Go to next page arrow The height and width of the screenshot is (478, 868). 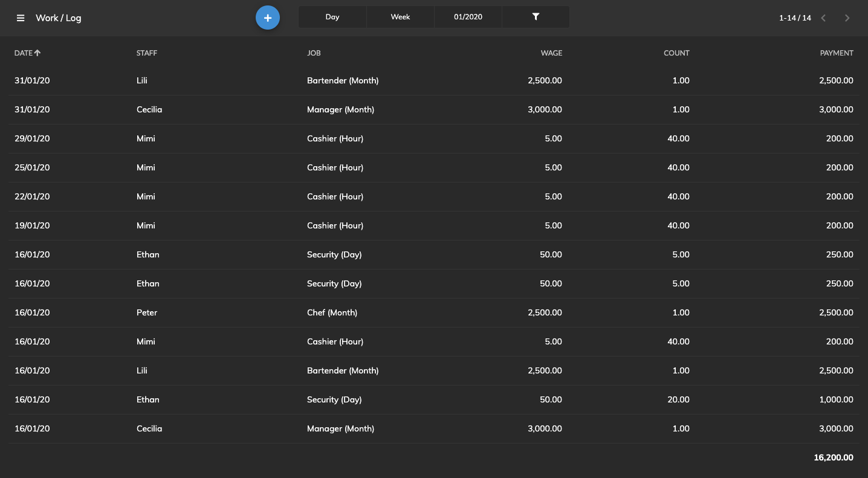click(x=847, y=18)
